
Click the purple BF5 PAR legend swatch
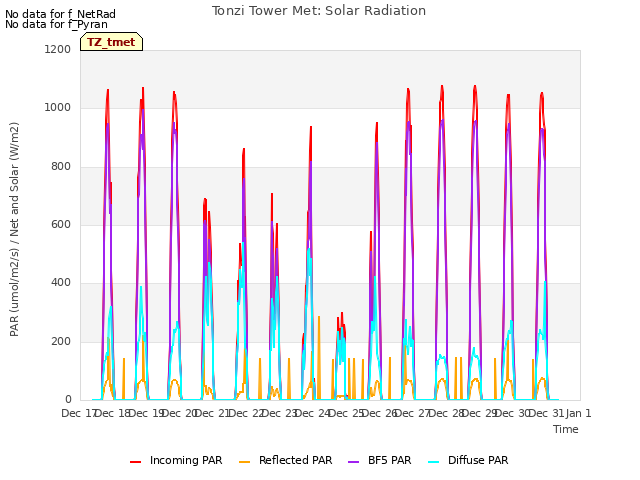pyautogui.click(x=353, y=461)
